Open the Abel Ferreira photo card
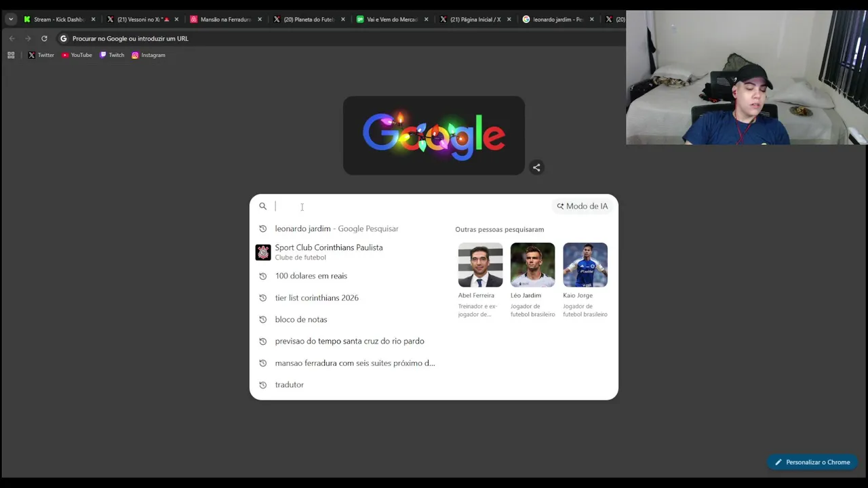 pyautogui.click(x=480, y=265)
